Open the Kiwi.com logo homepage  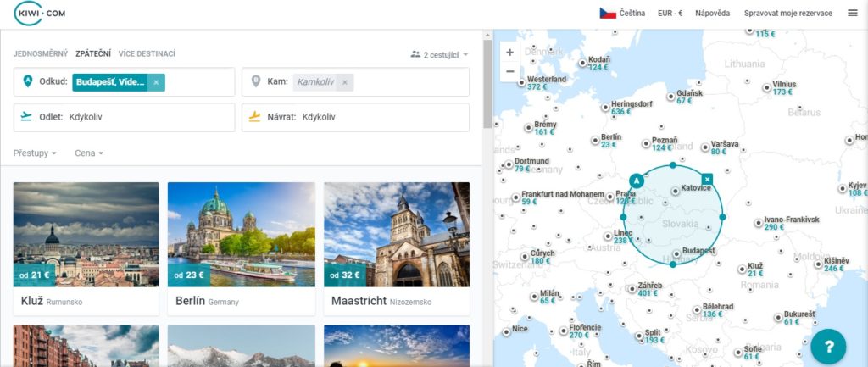coord(39,14)
